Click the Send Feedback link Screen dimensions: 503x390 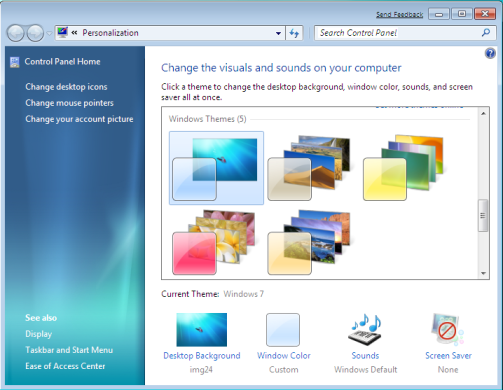(399, 14)
